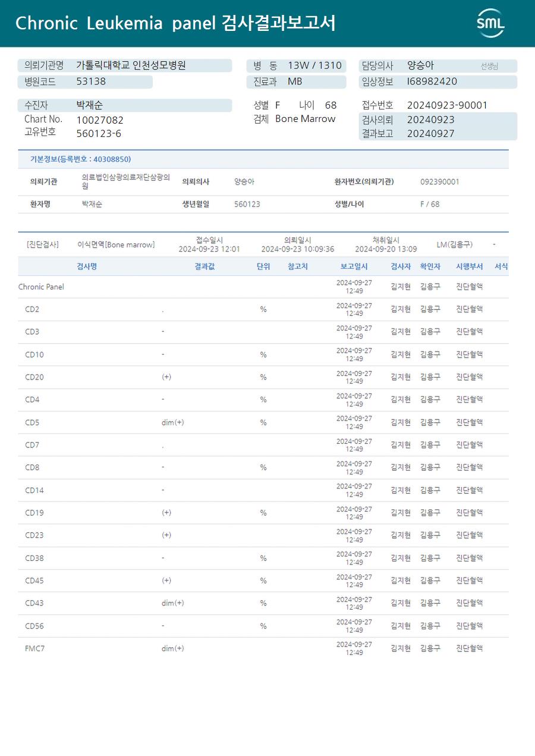Viewport: 535px width, 756px height.
Task: Click the 결과보고 date 20240927
Action: pyautogui.click(x=430, y=134)
